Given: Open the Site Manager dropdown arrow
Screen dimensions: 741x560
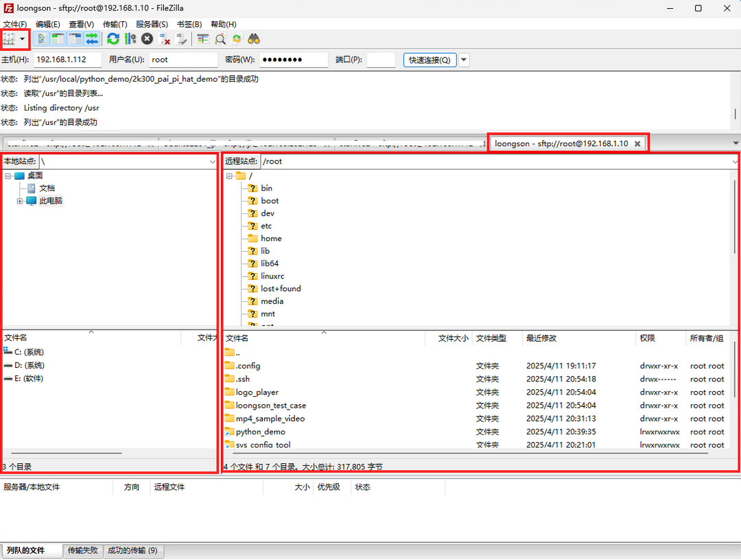Looking at the screenshot, I should coord(22,39).
